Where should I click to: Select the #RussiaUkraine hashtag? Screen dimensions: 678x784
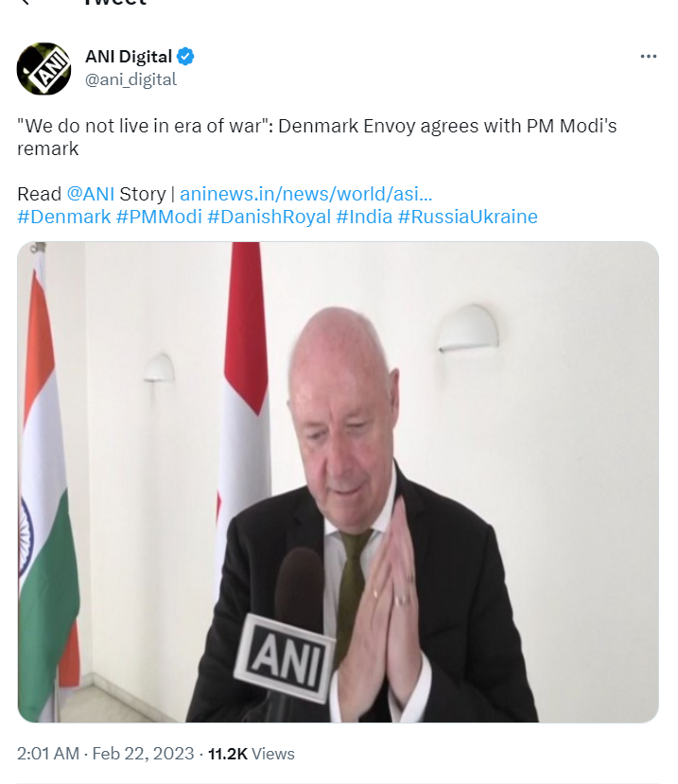[x=467, y=217]
